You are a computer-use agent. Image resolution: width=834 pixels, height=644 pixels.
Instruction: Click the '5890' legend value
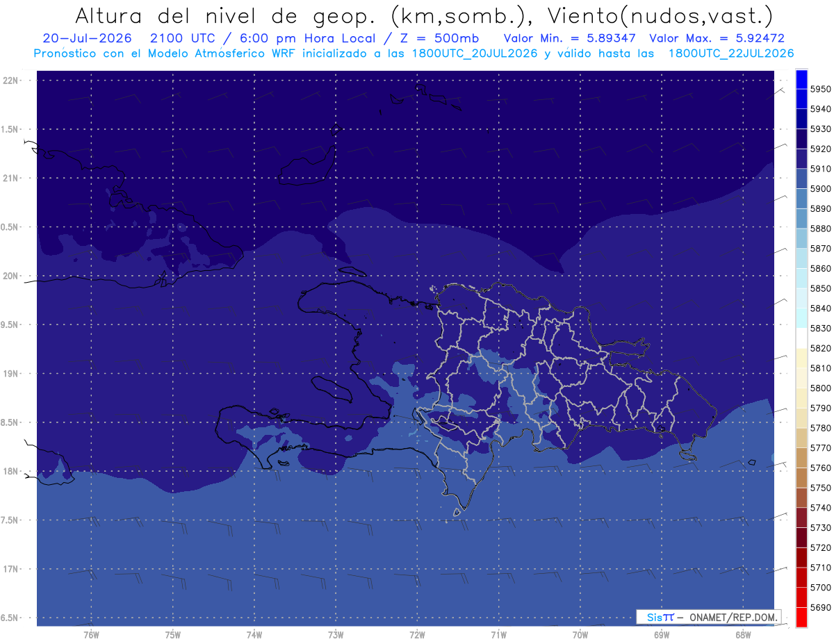(x=821, y=209)
